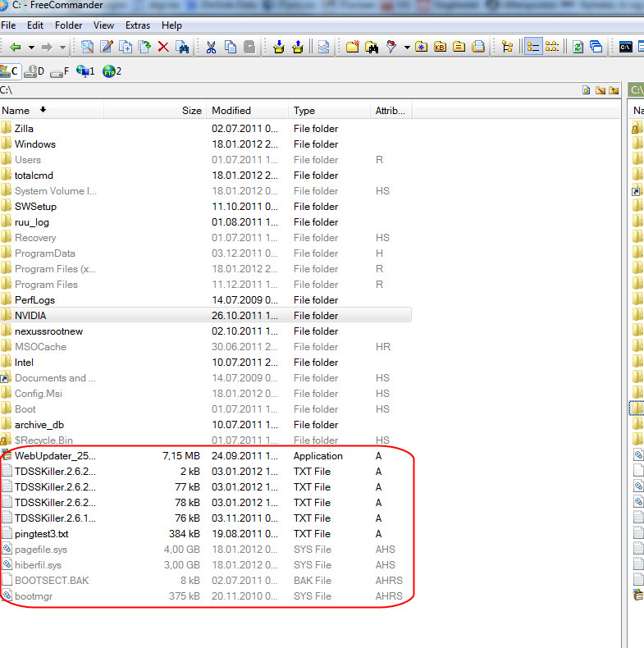
Task: Toggle the Details list view button
Action: (533, 47)
